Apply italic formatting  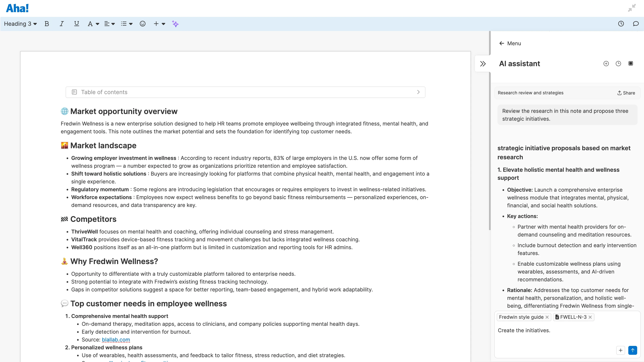pos(62,24)
